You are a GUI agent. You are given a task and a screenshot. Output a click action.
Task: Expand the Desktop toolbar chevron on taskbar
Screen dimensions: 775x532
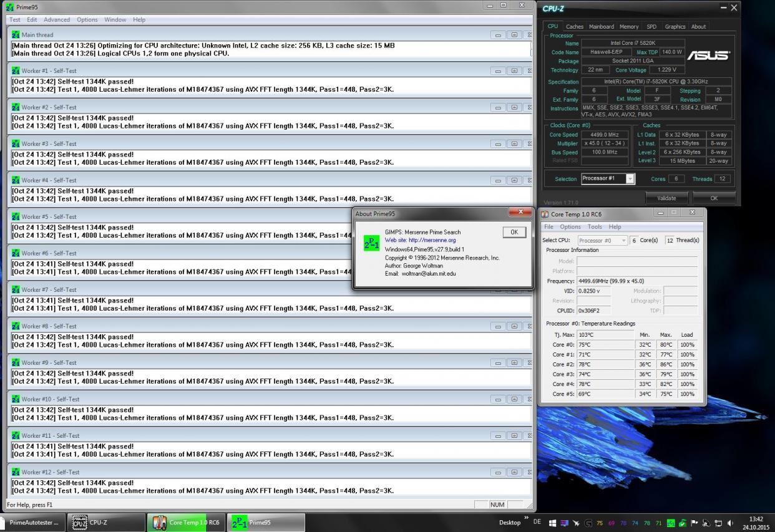tap(526, 518)
